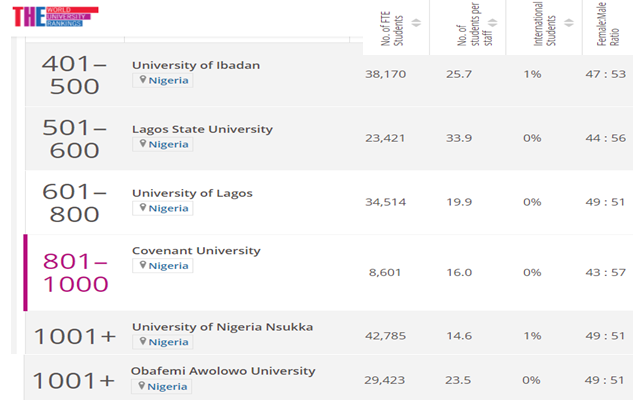Click the location pin under Covenant University
633x400 pixels.
click(x=143, y=266)
